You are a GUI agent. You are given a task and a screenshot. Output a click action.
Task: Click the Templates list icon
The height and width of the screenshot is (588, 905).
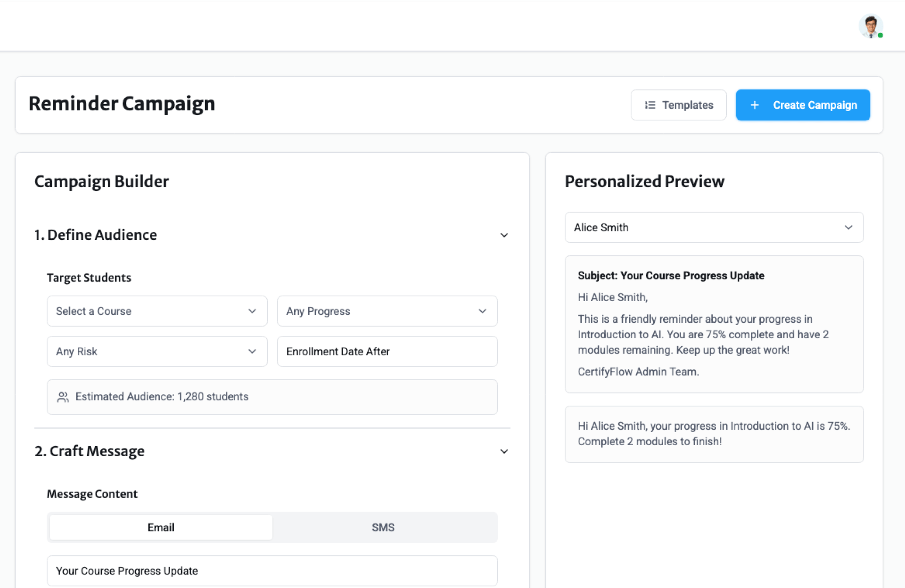click(x=650, y=105)
